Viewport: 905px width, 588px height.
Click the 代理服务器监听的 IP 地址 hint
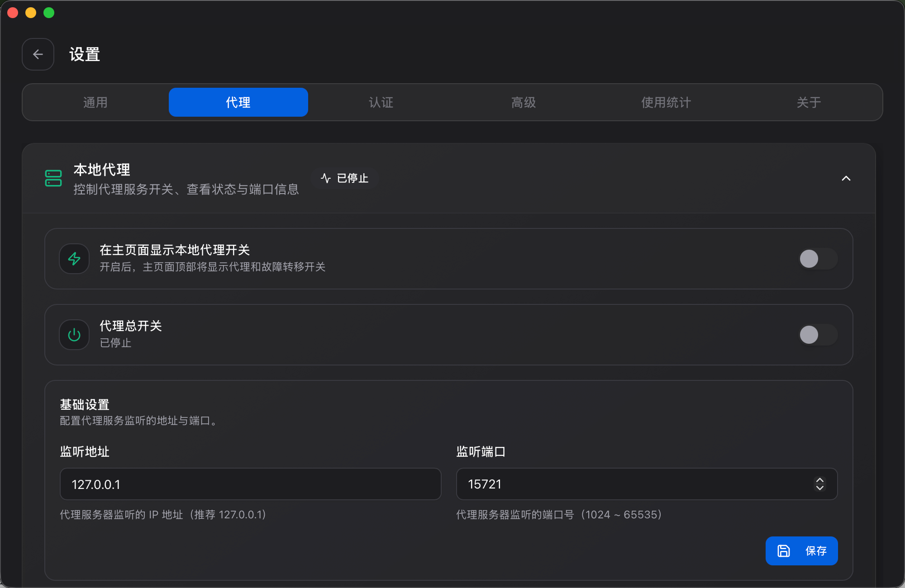click(164, 515)
